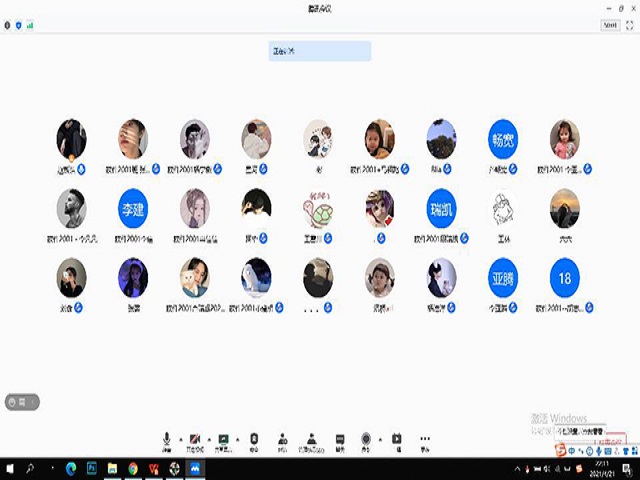Click the view layout button top-right
The image size is (640, 480).
pos(609,25)
